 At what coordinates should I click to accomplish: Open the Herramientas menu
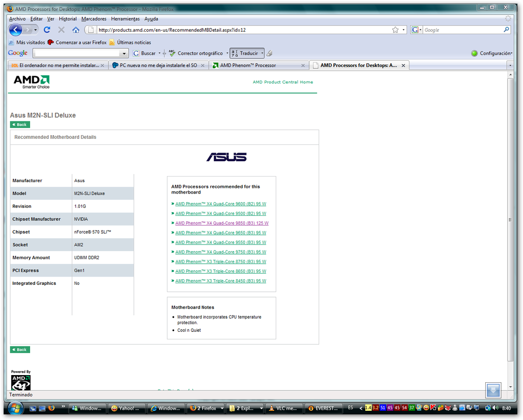click(x=126, y=19)
